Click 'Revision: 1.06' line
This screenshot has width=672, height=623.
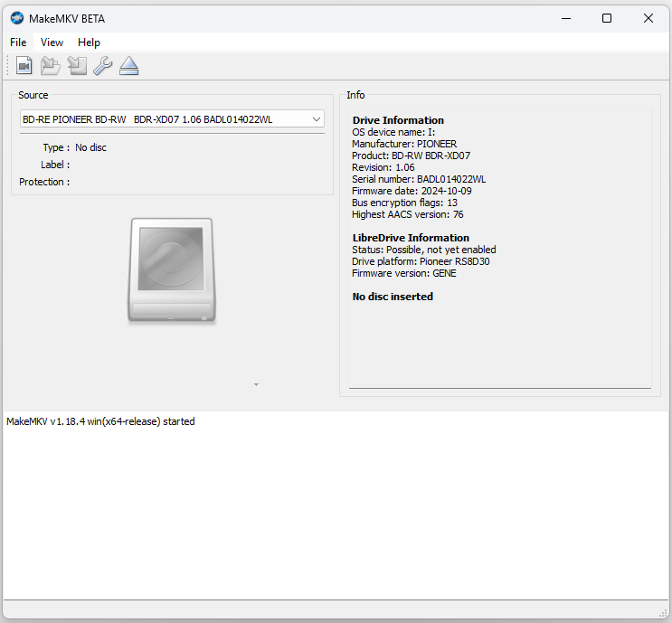click(x=383, y=167)
